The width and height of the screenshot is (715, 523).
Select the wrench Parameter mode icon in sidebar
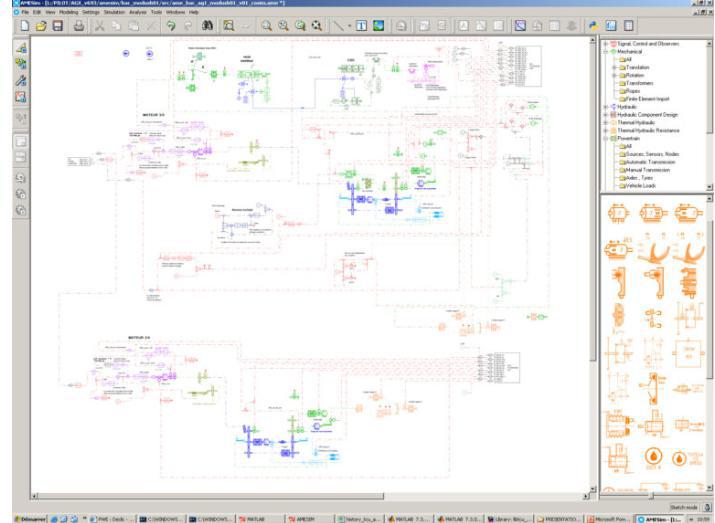point(21,81)
